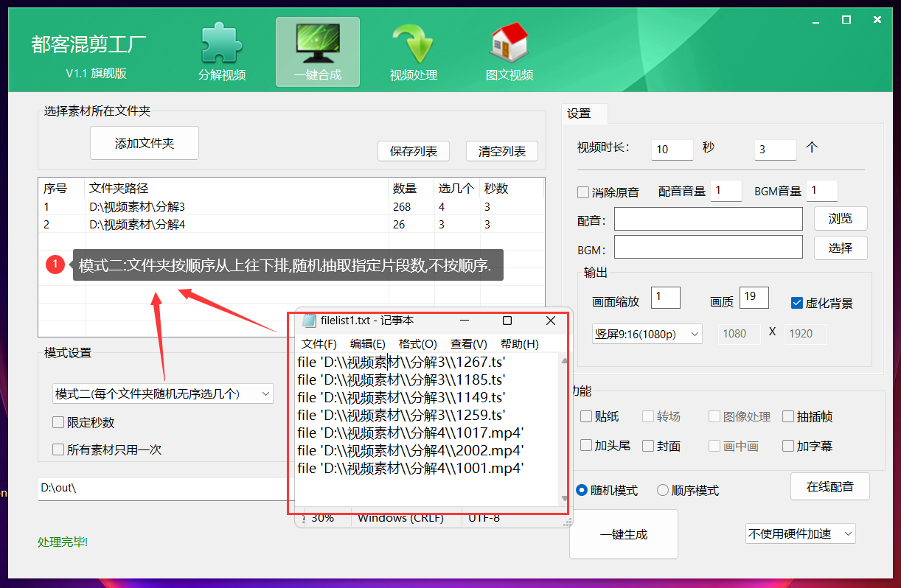Enable the 加头尾 checkbox
Screen dimensions: 901x588
pyautogui.click(x=585, y=446)
